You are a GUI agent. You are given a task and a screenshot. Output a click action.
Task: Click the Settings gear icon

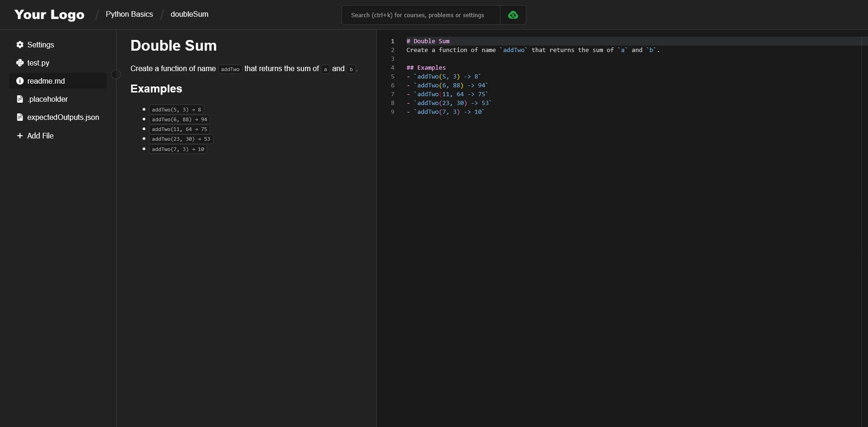pos(20,45)
